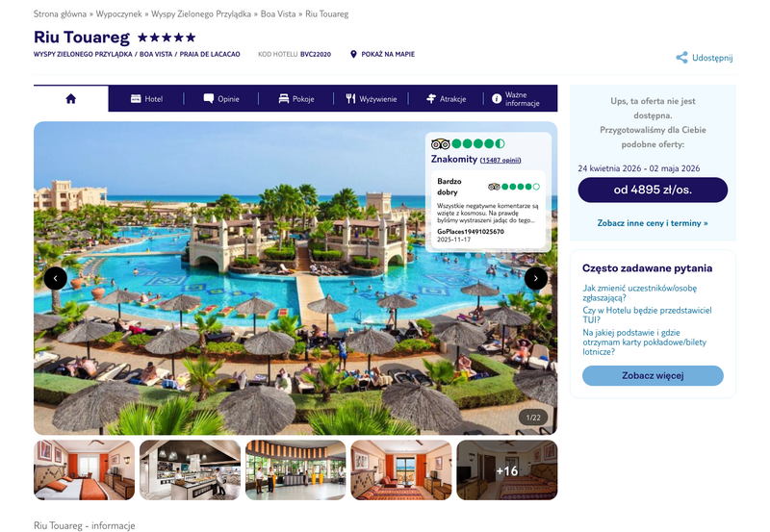Open Zobacz inne ceny i terminy link
This screenshot has height=532, width=770.
[x=653, y=223]
